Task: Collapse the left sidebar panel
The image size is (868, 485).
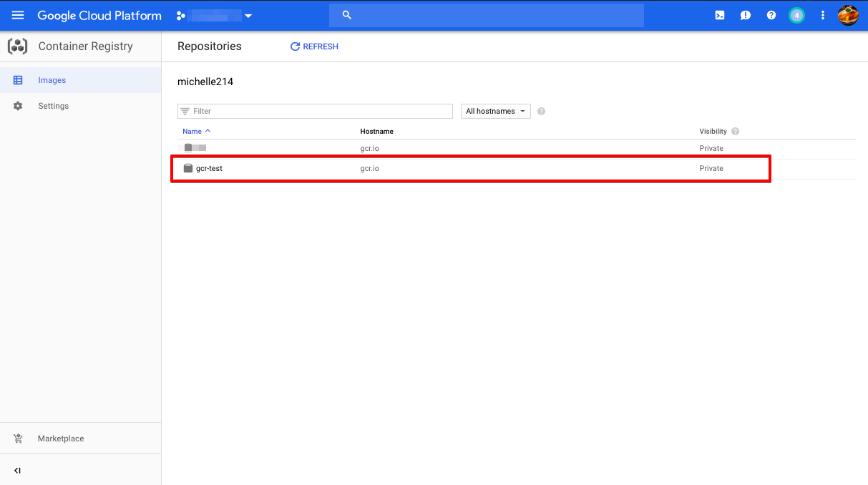Action: tap(18, 471)
